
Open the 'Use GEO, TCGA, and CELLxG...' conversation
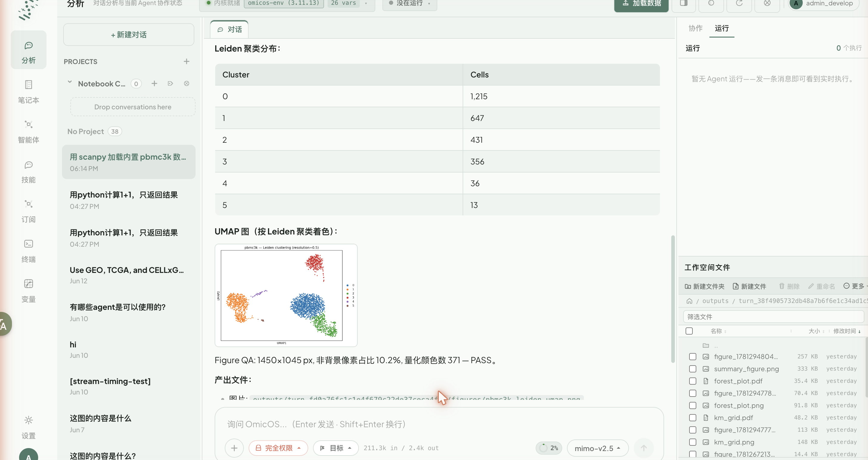pos(128,275)
